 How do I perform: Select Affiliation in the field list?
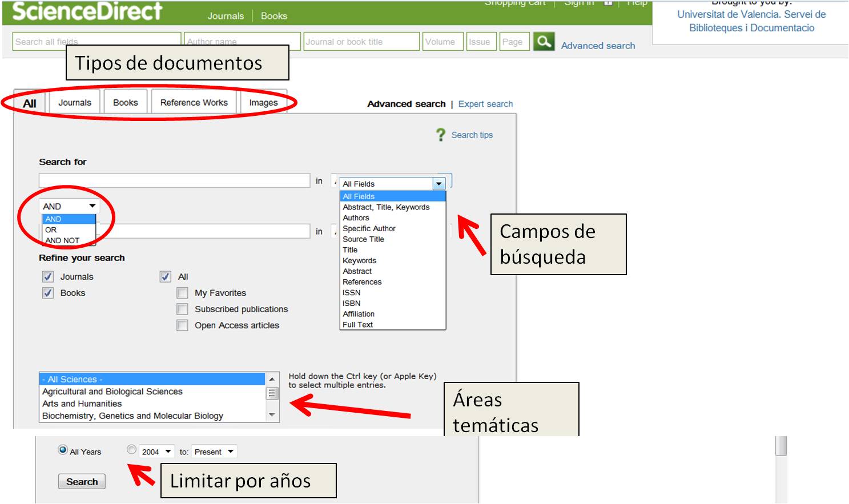click(392, 314)
